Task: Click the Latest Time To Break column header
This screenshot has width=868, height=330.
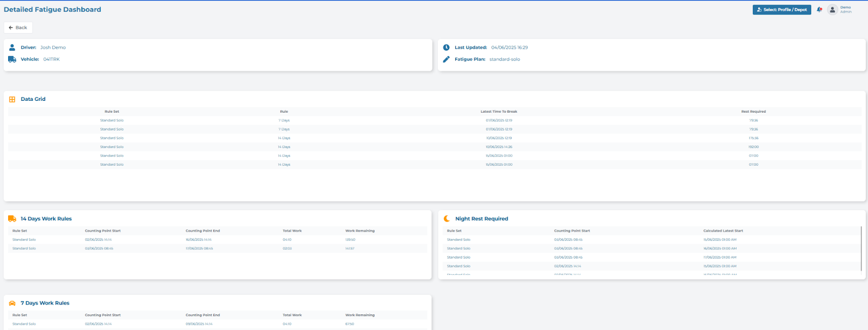Action: coord(499,112)
